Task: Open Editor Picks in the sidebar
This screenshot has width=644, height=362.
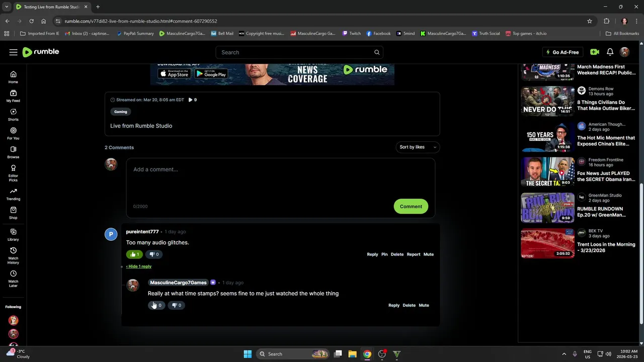Action: 13,173
